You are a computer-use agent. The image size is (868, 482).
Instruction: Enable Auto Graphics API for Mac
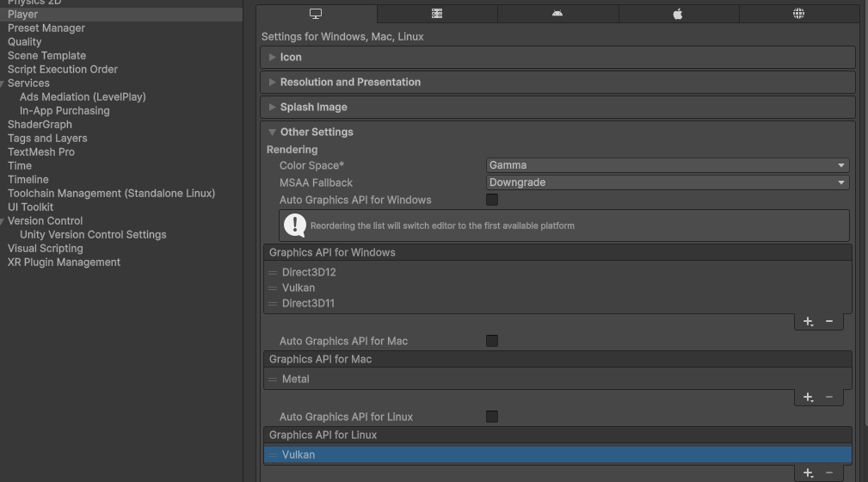click(492, 341)
